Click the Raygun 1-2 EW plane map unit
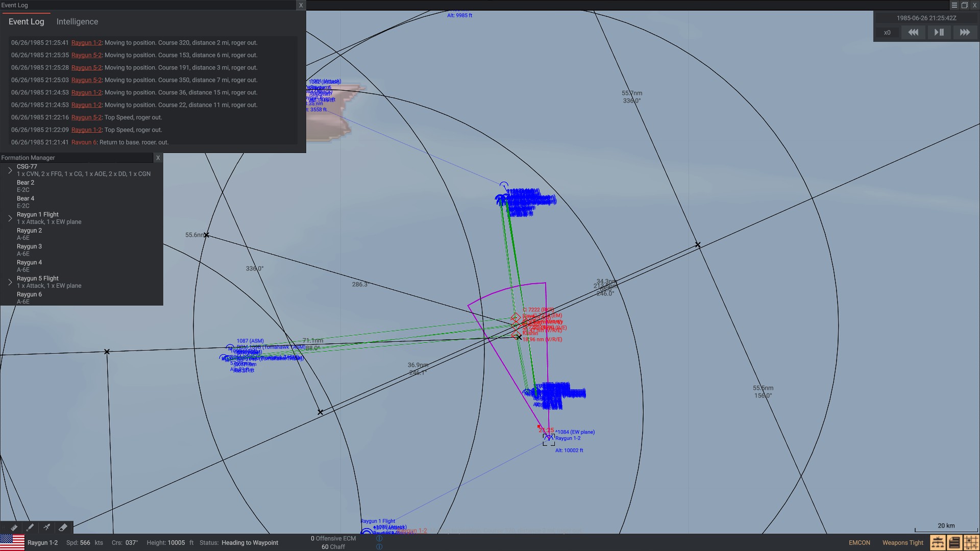Viewport: 980px width, 551px height. click(549, 439)
